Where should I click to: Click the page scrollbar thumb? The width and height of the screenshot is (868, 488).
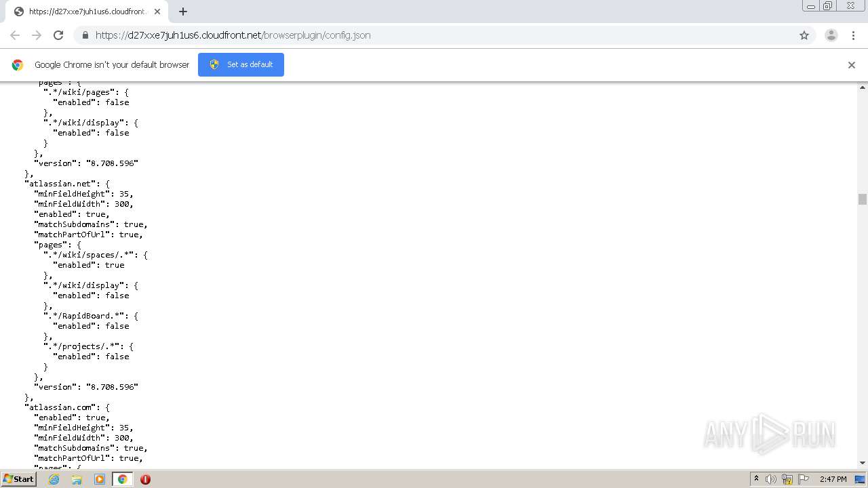[x=863, y=199]
